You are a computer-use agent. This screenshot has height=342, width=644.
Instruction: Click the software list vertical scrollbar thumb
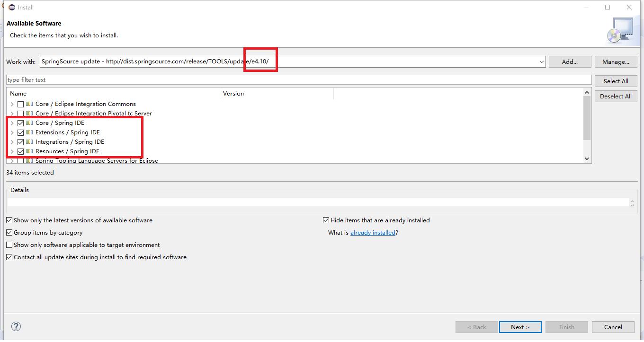pyautogui.click(x=587, y=118)
